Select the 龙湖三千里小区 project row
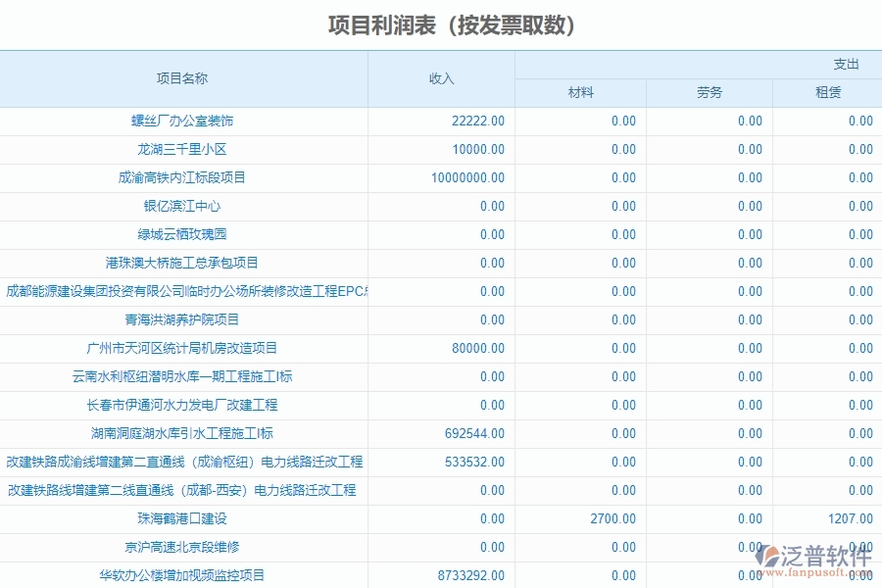The image size is (882, 588). click(183, 149)
